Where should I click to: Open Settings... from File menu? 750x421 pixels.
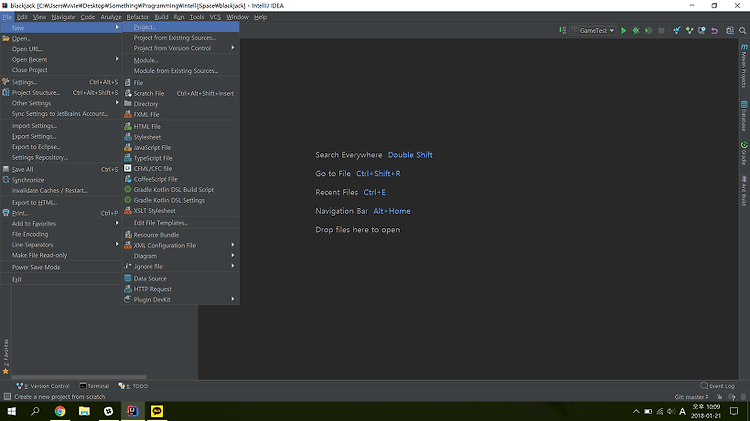click(x=61, y=82)
